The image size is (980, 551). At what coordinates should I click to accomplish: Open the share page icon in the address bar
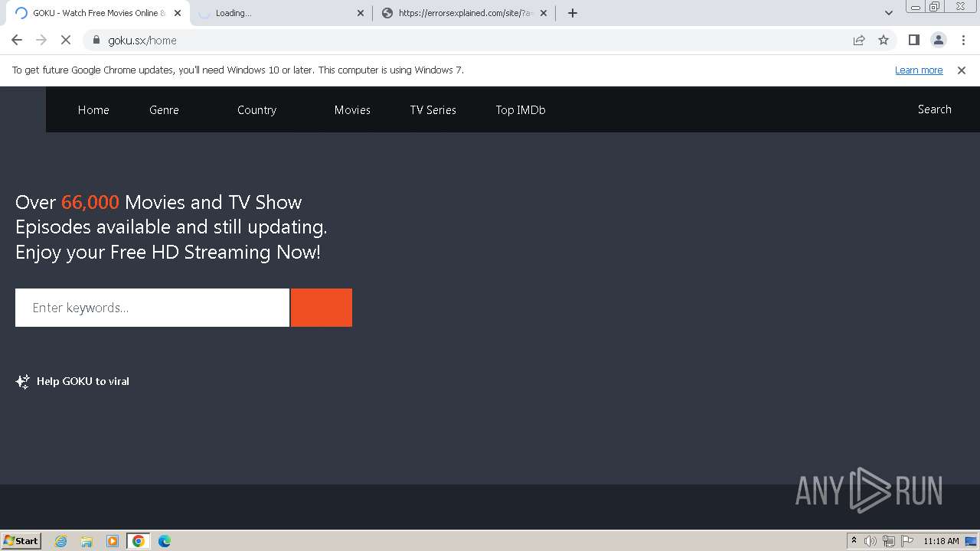point(859,41)
